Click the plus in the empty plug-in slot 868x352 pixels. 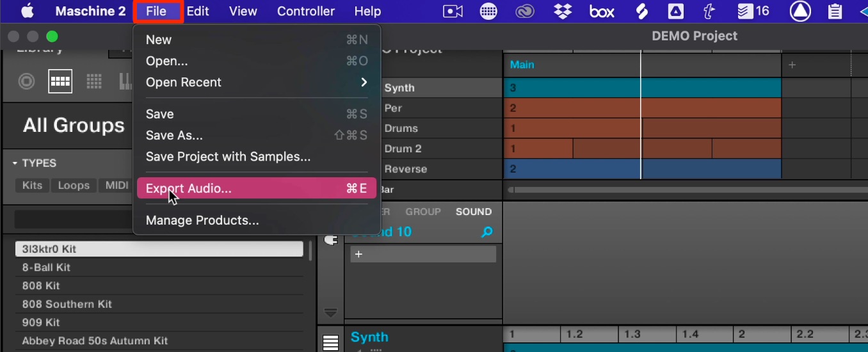click(x=358, y=254)
